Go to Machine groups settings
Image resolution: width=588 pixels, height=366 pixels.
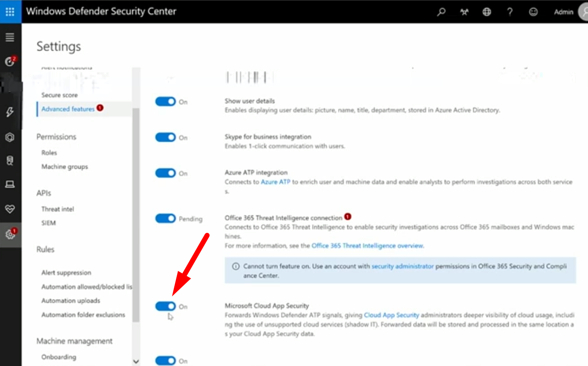[x=65, y=166]
